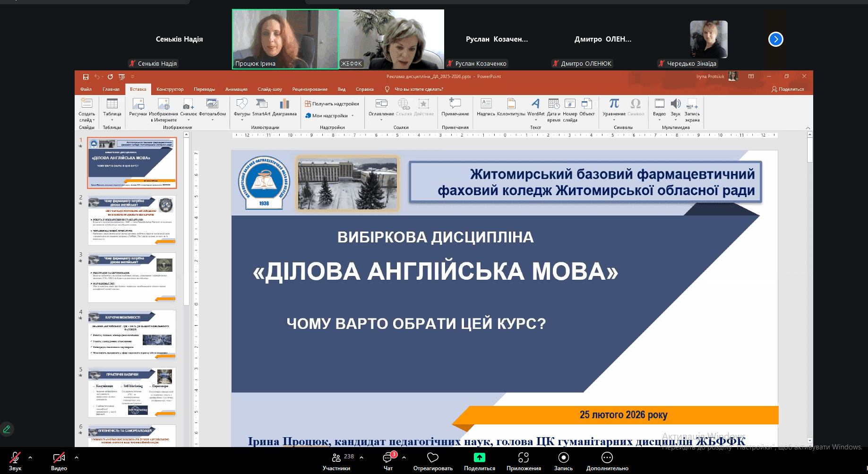Open Рецензирование tab
The height and width of the screenshot is (474, 868).
click(x=310, y=89)
